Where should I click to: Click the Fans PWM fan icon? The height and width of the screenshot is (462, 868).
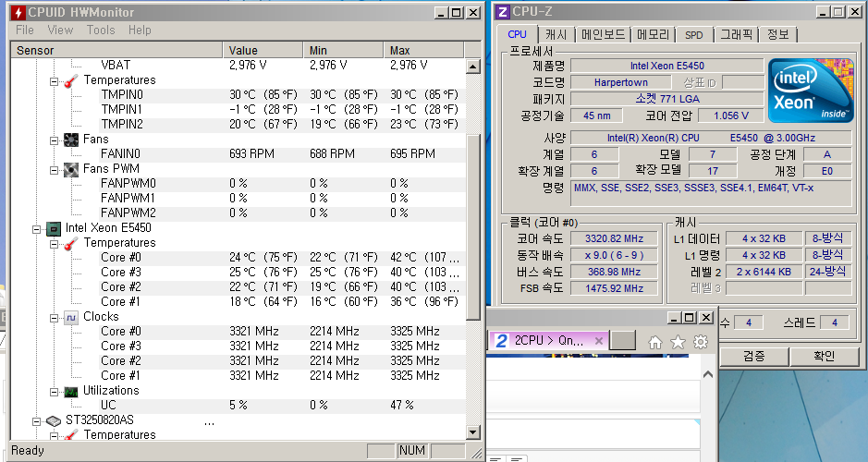click(x=71, y=169)
